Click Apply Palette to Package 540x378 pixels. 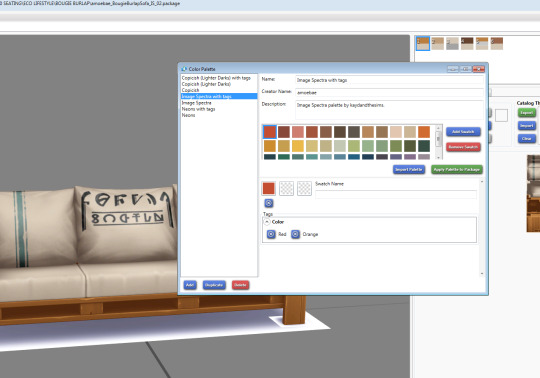click(x=457, y=169)
